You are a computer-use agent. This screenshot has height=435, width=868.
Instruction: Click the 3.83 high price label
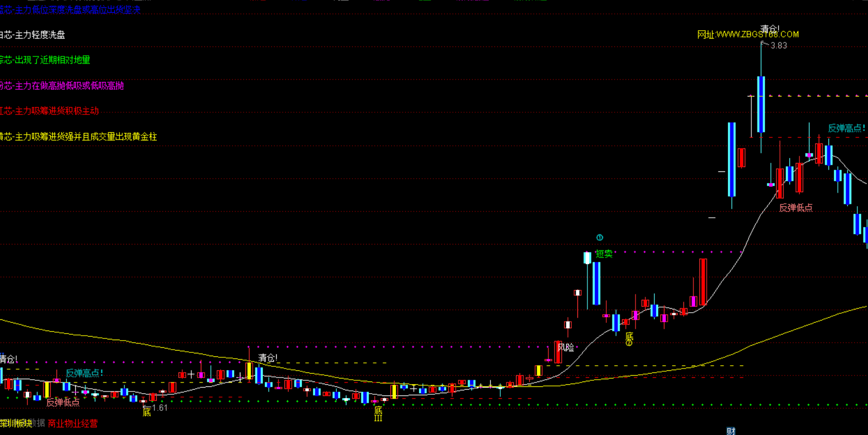[778, 46]
